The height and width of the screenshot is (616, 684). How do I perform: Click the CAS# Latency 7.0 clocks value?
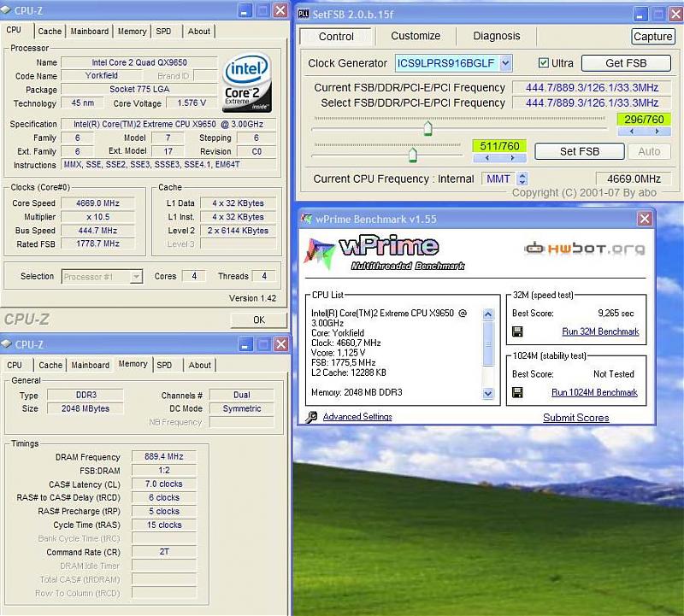164,484
